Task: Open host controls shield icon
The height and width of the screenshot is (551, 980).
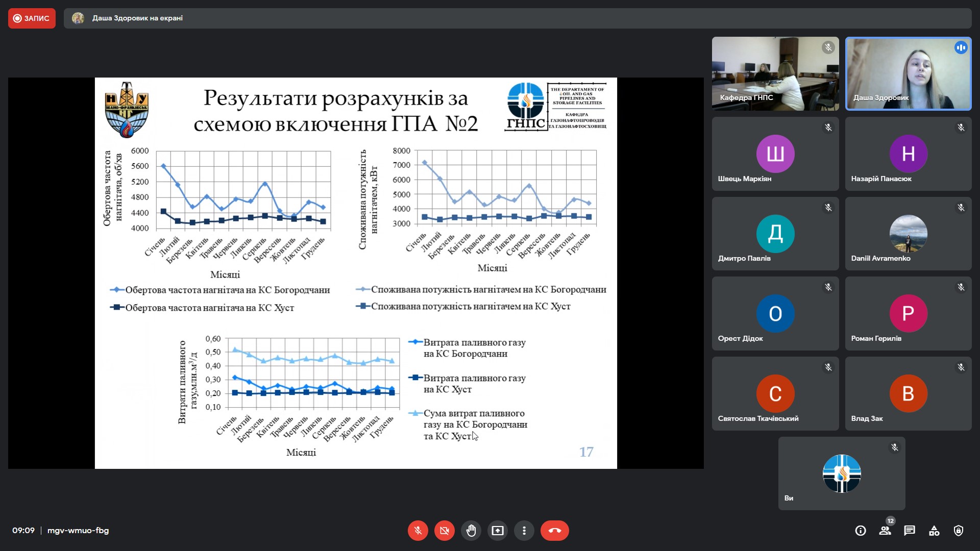Action: (959, 531)
